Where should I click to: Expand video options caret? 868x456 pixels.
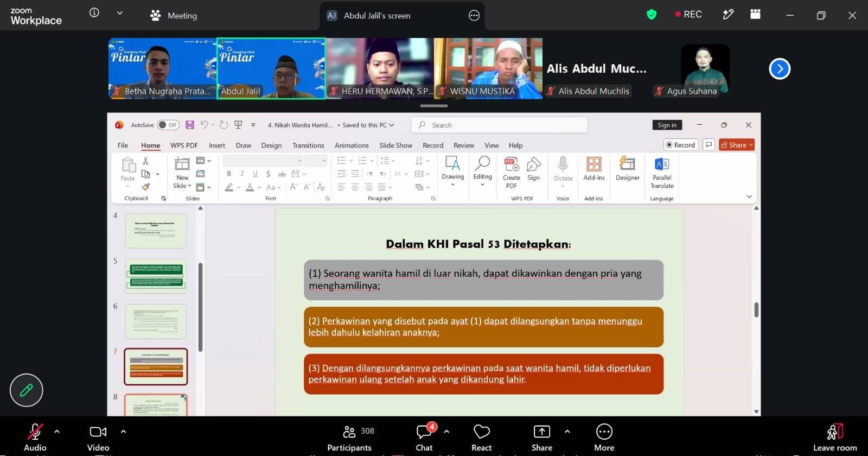123,432
